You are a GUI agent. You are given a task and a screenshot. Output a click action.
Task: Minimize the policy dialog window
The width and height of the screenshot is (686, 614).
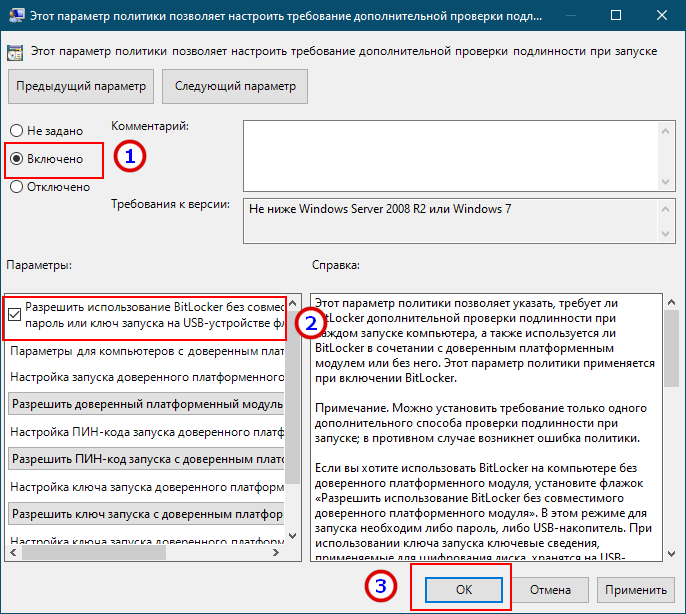click(x=570, y=15)
